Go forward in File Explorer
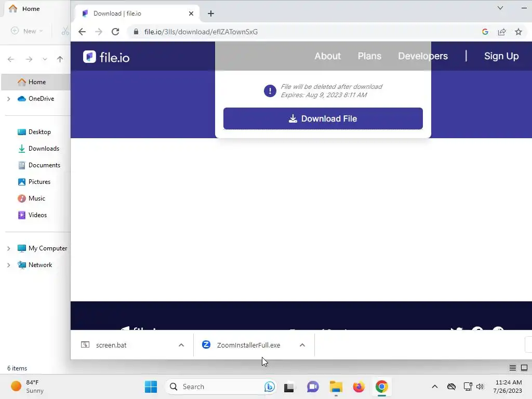Viewport: 532px width, 399px height. tap(29, 59)
